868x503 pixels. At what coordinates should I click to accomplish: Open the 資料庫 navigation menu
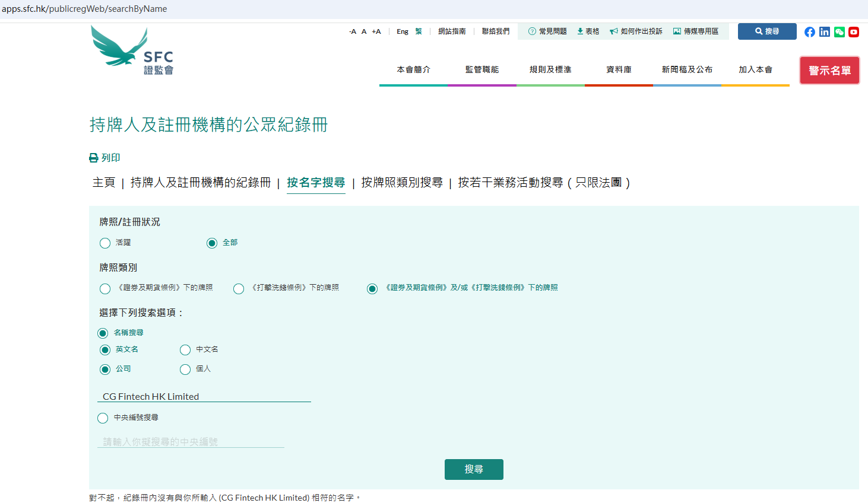(619, 70)
